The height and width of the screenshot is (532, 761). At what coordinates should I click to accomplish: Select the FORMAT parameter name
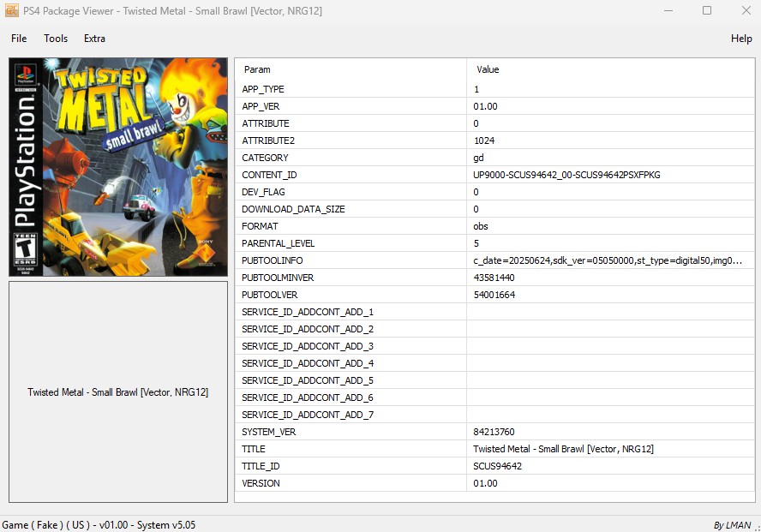260,226
